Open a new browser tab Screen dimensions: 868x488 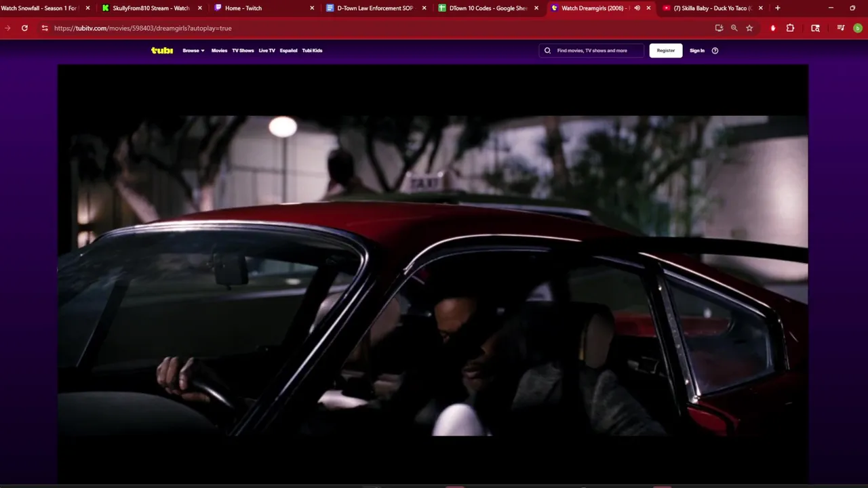click(x=777, y=8)
